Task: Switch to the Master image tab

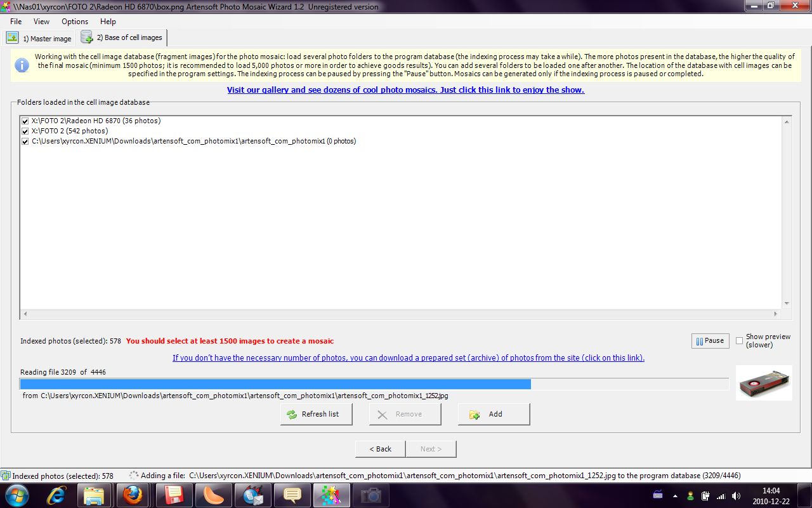Action: (x=39, y=38)
